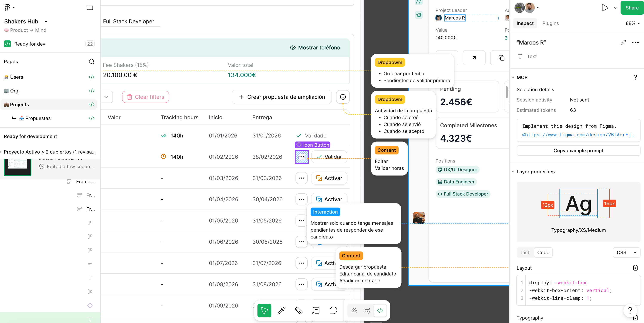
Task: Open history clock icon button
Action: [x=343, y=97]
